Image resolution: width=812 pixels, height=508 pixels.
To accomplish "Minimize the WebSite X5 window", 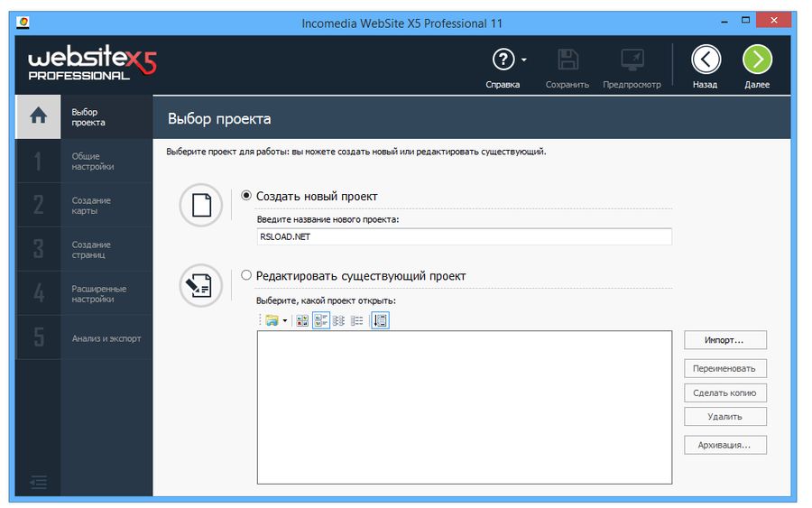I will coord(724,22).
